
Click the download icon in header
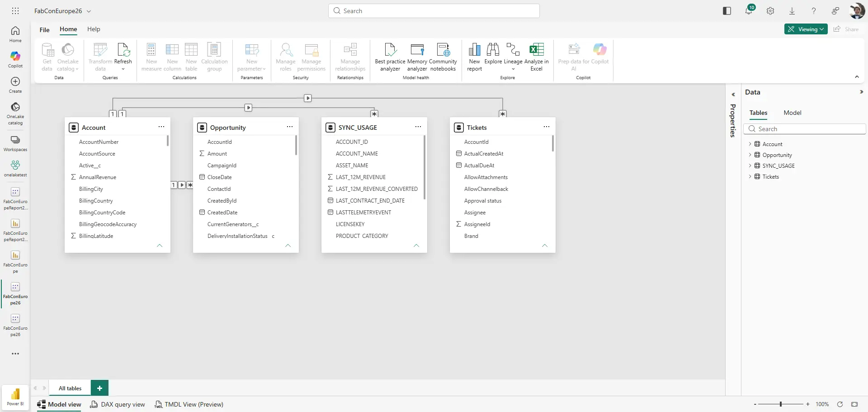pos(792,11)
